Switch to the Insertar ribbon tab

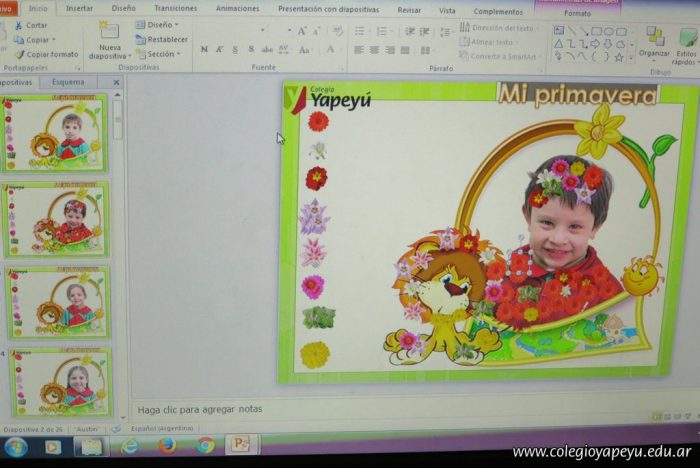[x=79, y=8]
